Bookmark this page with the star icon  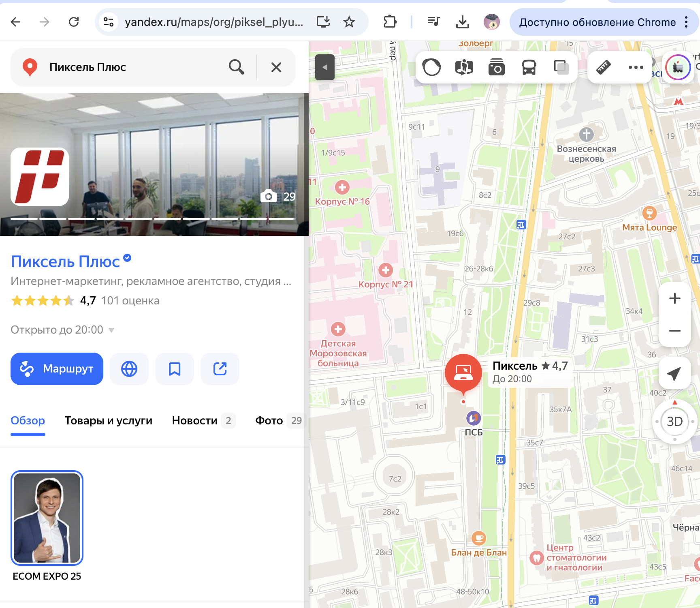click(x=349, y=22)
